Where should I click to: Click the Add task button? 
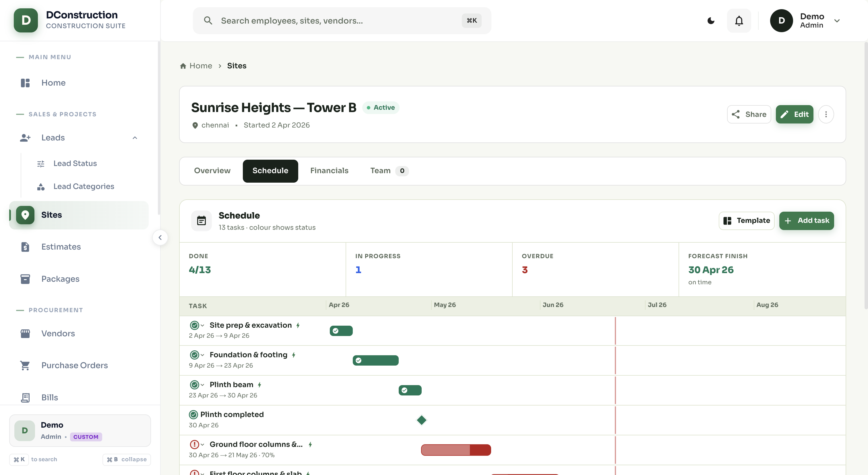(806, 221)
